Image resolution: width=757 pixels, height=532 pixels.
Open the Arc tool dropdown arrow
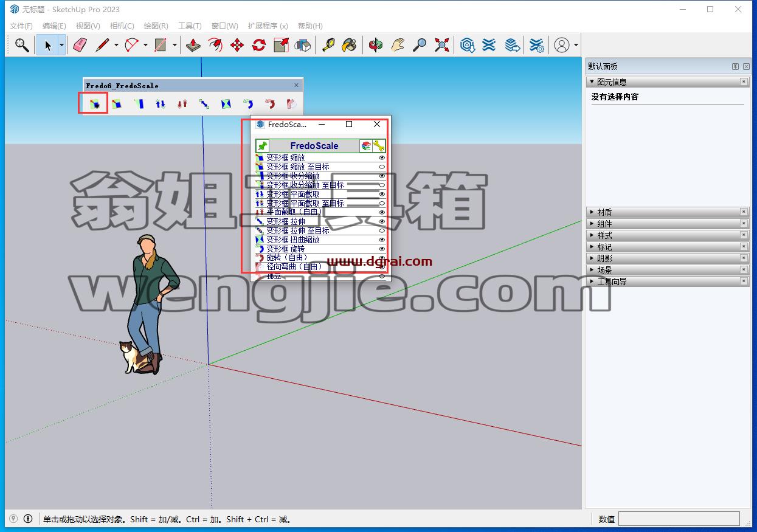click(145, 45)
